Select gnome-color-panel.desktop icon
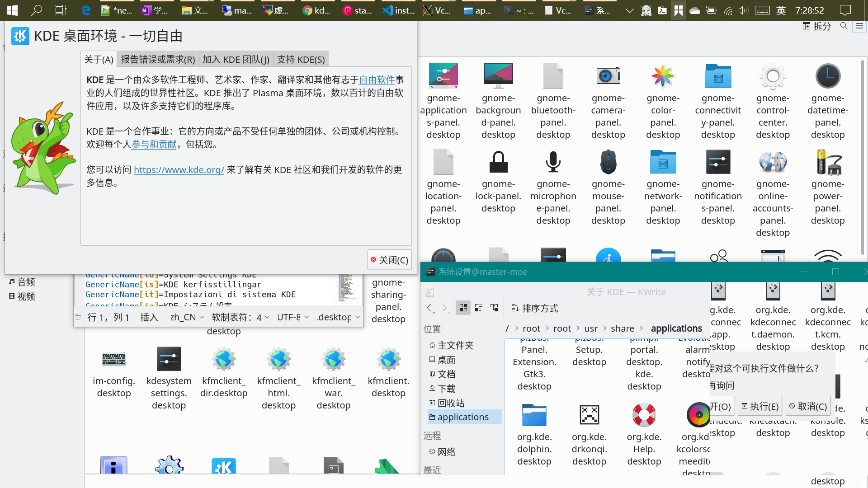This screenshot has height=488, width=868. [x=663, y=76]
